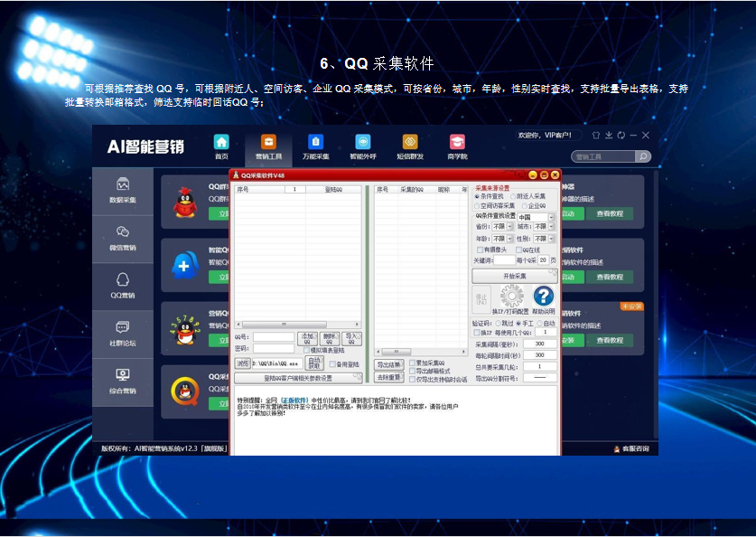Screen dimensions: 756x537
Task: Click the 添加QQ button
Action: 307,338
